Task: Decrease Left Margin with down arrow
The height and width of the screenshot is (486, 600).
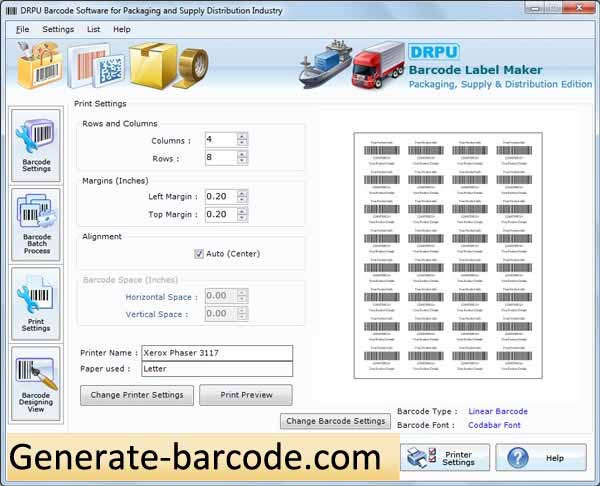Action: pyautogui.click(x=242, y=200)
